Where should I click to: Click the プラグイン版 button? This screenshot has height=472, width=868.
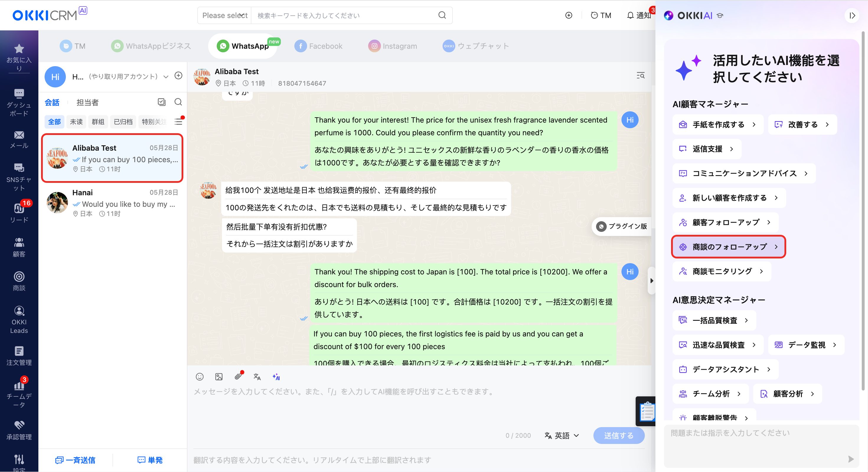[622, 226]
